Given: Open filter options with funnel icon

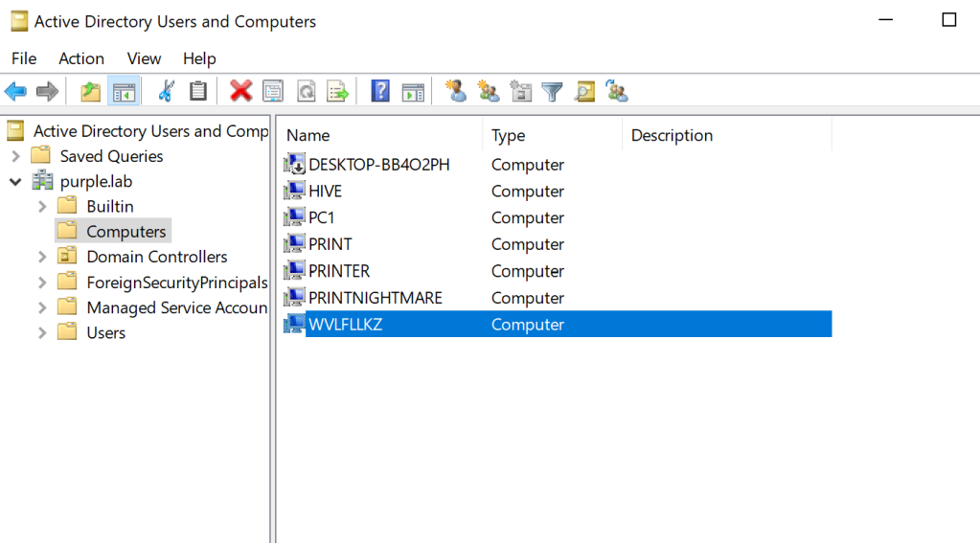Looking at the screenshot, I should (x=552, y=92).
